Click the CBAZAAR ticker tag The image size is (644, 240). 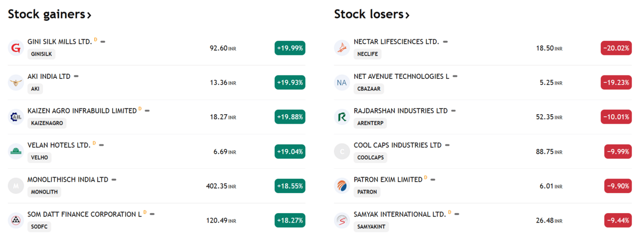[368, 88]
